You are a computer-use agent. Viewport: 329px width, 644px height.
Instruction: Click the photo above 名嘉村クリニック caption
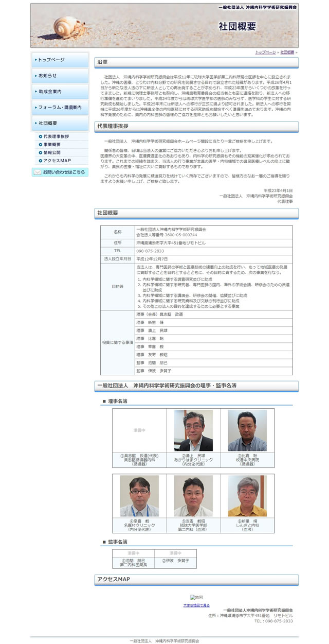click(x=139, y=496)
